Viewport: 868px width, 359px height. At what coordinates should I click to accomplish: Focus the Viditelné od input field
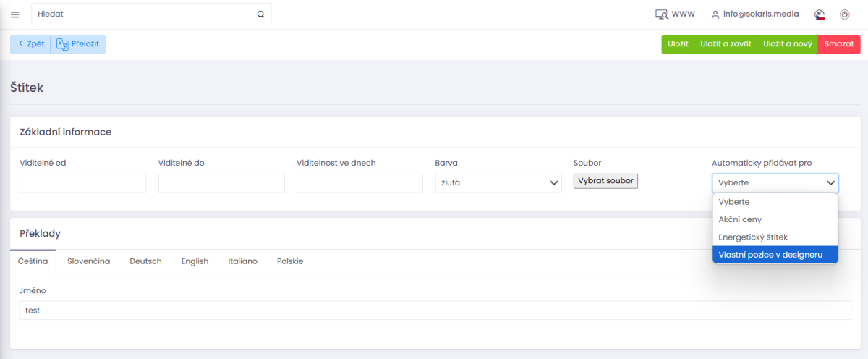(83, 183)
